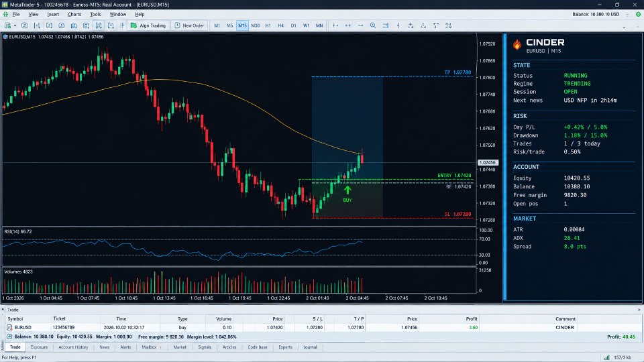The width and height of the screenshot is (644, 362).
Task: Open the Alerts tab
Action: click(x=125, y=347)
